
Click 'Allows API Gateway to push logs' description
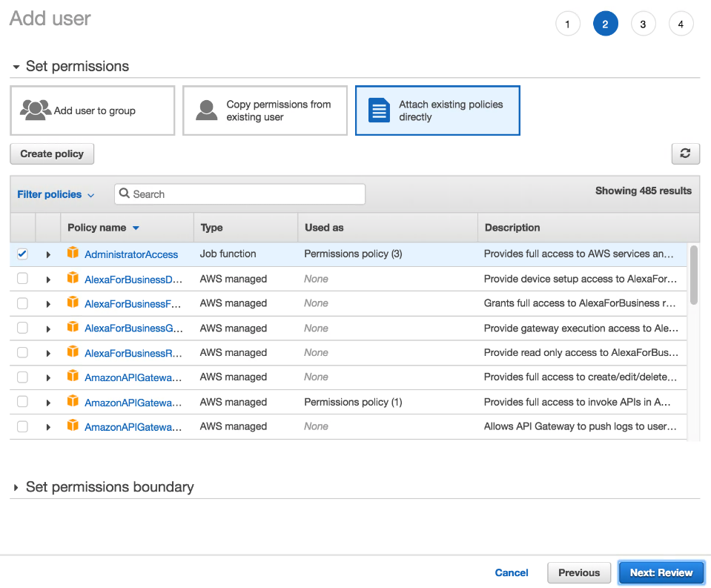pos(580,426)
